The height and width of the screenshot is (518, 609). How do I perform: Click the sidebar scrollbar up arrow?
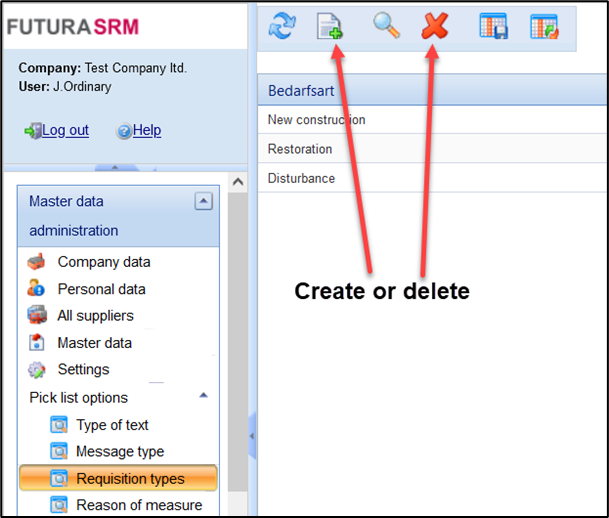click(x=238, y=182)
